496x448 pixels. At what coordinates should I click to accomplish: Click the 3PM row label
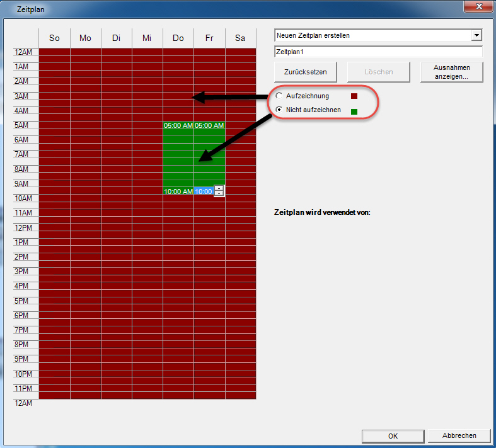pos(21,272)
